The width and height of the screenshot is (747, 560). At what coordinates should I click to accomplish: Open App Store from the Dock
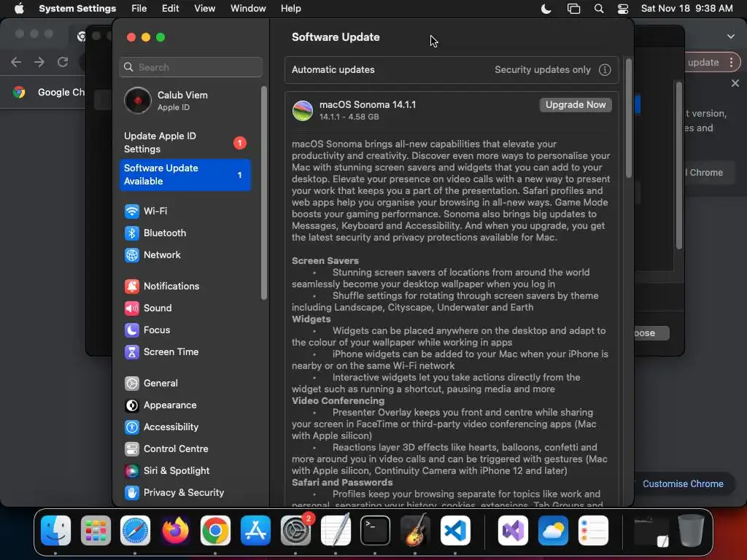point(255,531)
